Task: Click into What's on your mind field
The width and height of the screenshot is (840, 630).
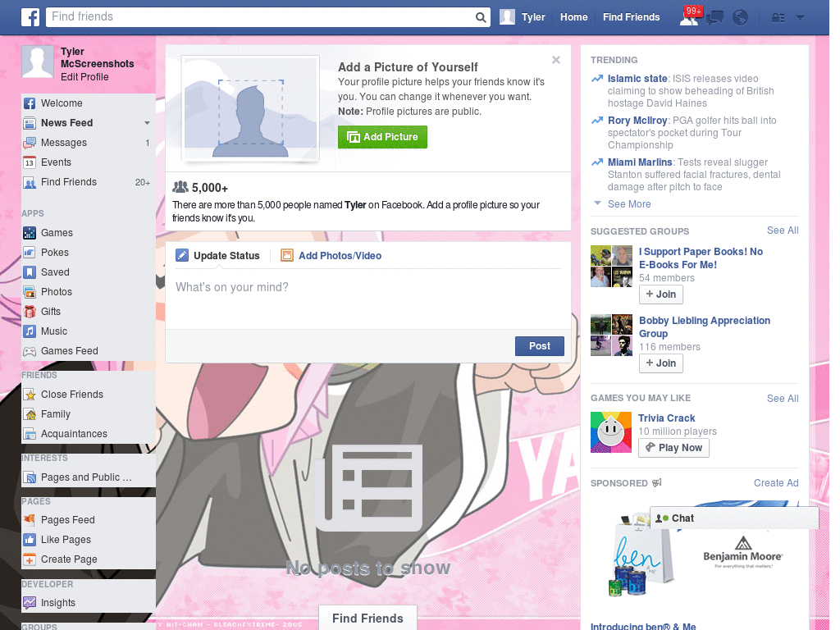Action: point(368,300)
